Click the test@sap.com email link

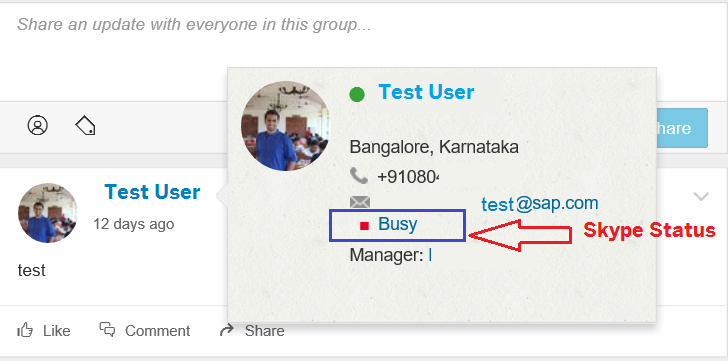coord(540,204)
